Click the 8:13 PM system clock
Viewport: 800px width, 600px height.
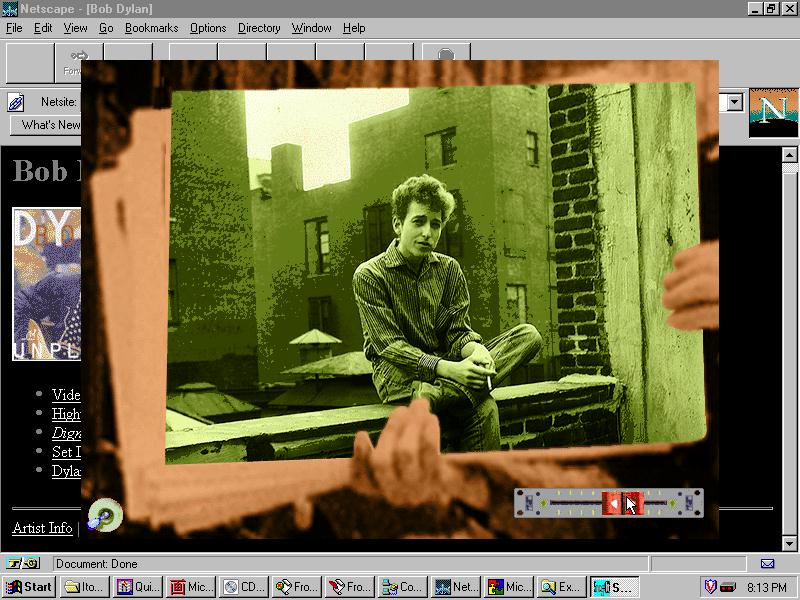pyautogui.click(x=767, y=587)
